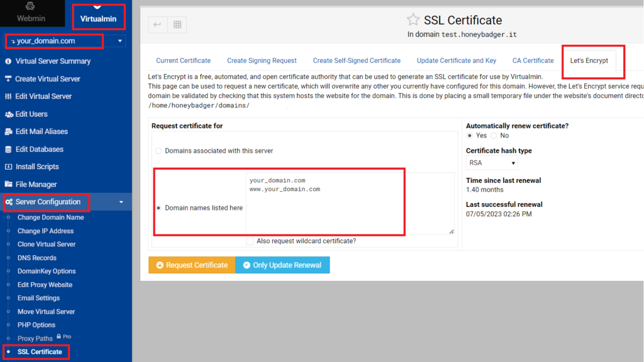Click the Server Configuration gears icon
The width and height of the screenshot is (644, 362).
click(9, 202)
